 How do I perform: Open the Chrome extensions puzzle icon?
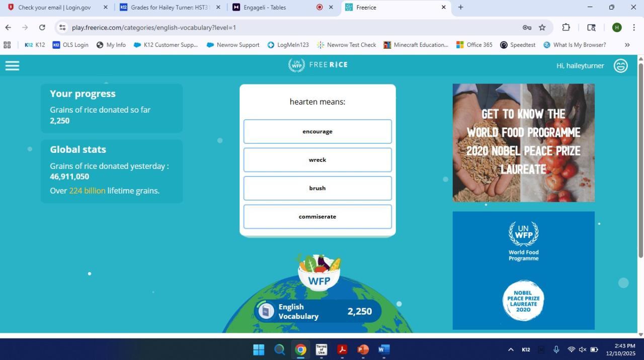(x=566, y=28)
